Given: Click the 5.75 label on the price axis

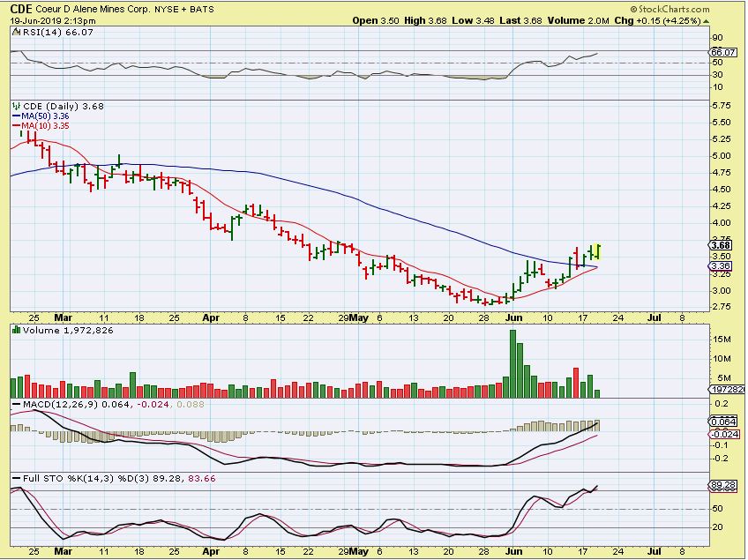Looking at the screenshot, I should (721, 106).
